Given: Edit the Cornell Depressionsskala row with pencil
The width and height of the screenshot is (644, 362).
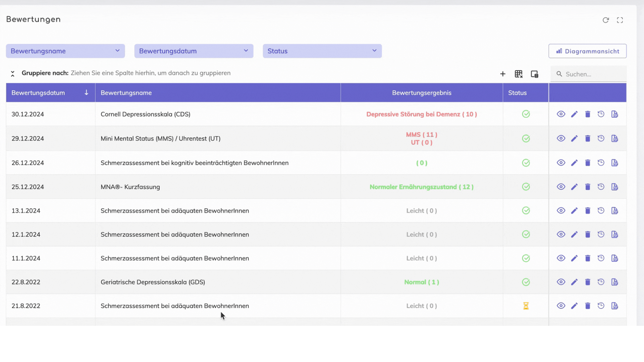Looking at the screenshot, I should coord(574,114).
